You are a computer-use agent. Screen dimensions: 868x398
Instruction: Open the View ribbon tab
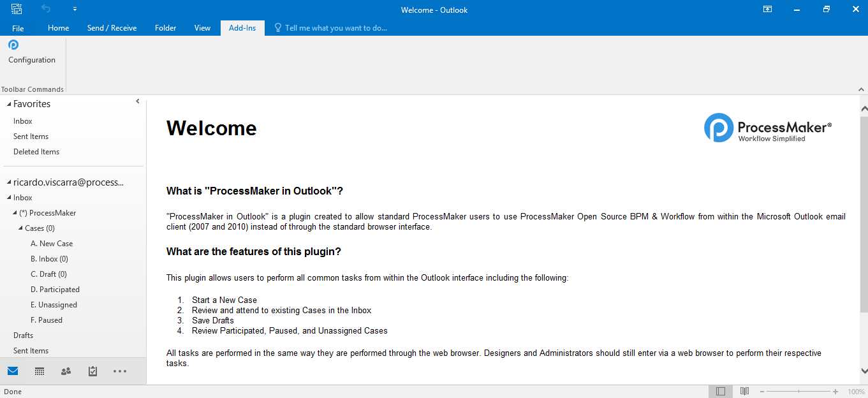202,28
